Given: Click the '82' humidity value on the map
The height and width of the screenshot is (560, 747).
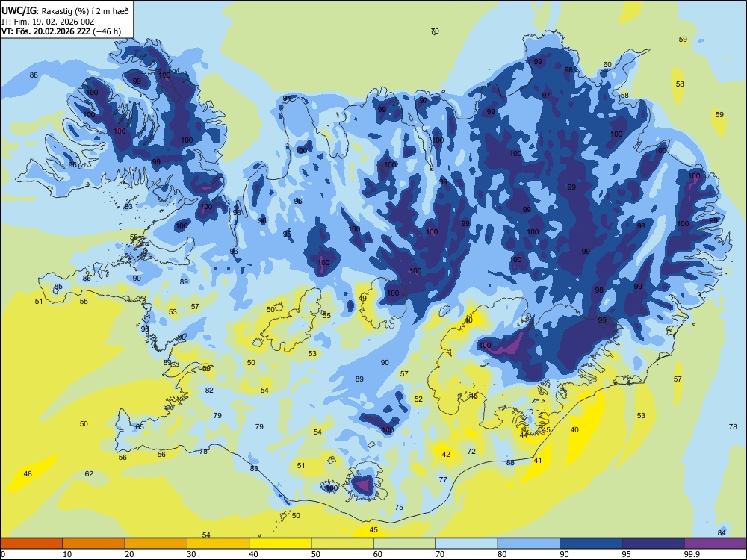Looking at the screenshot, I should tap(209, 391).
